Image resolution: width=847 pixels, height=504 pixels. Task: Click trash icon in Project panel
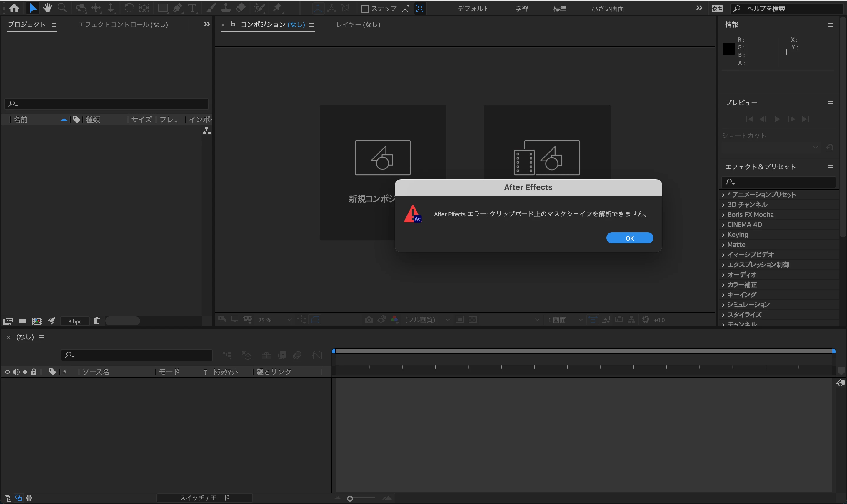click(97, 321)
